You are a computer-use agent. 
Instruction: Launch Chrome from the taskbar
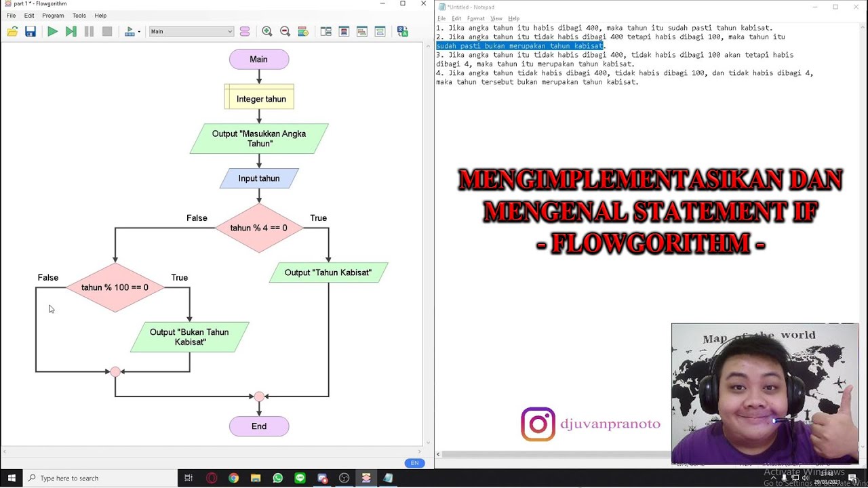(x=233, y=478)
